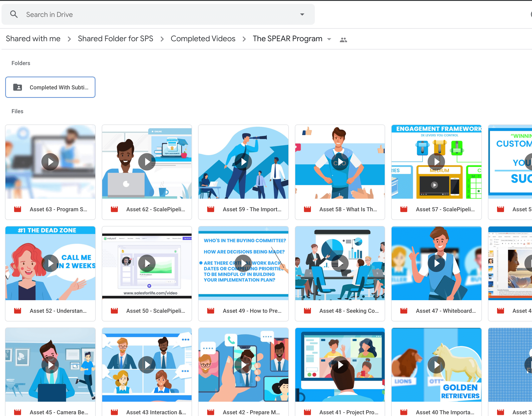Click the search magnifier icon

[14, 14]
